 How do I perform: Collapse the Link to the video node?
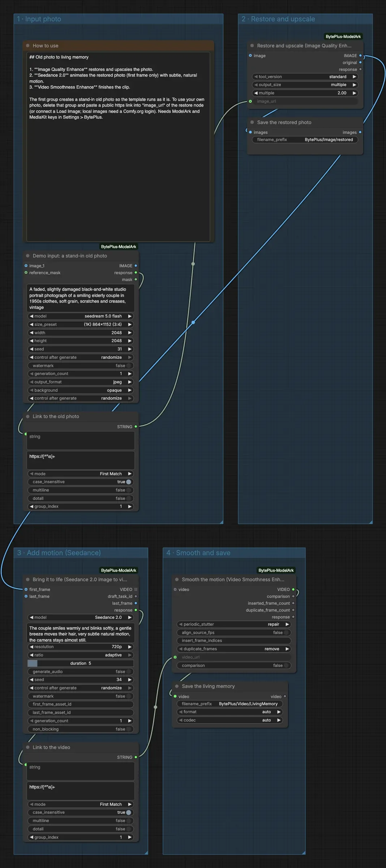(28, 747)
